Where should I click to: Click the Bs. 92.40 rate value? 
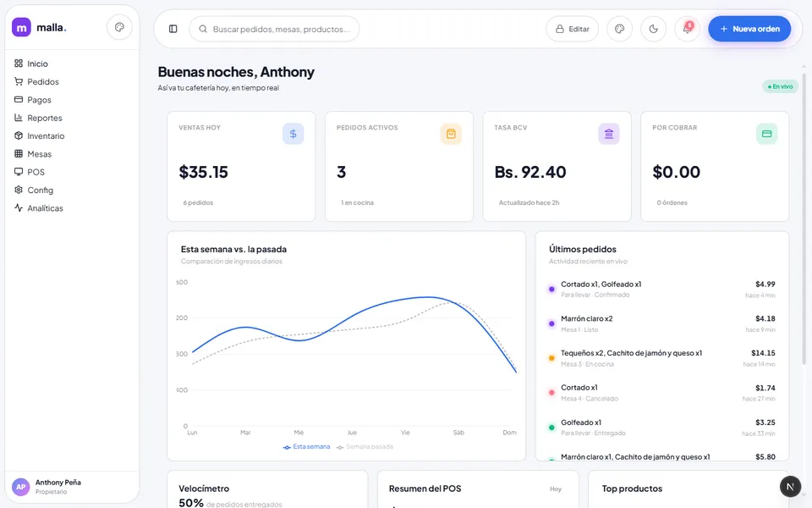(x=530, y=172)
